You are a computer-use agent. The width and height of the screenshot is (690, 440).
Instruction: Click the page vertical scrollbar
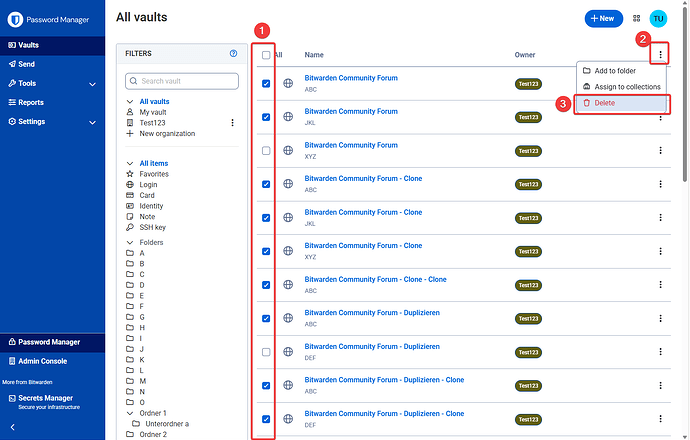click(685, 92)
